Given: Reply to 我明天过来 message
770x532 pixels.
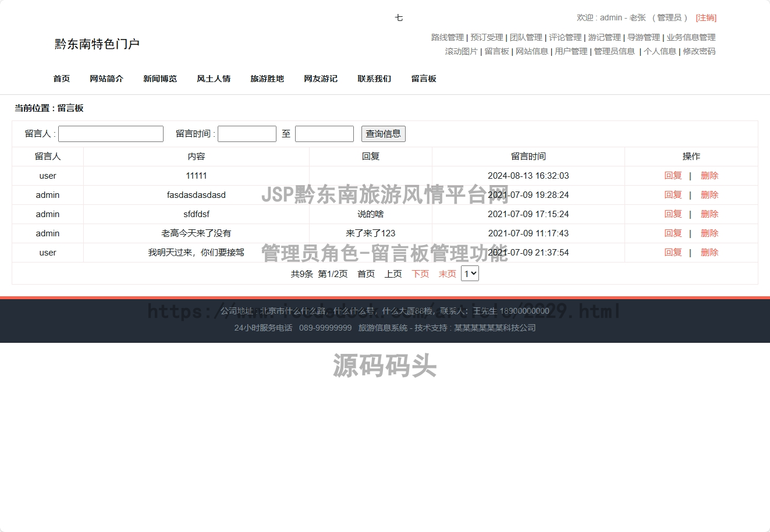Looking at the screenshot, I should [x=673, y=253].
